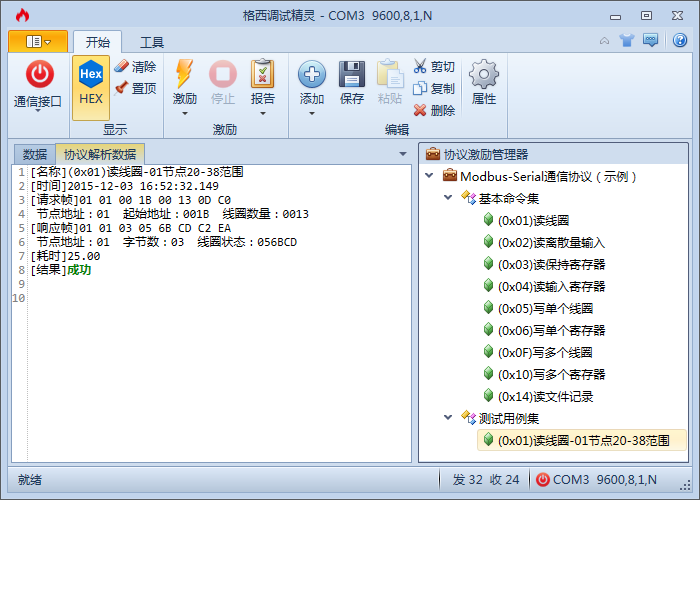Toggle the HEX display mode button
The height and width of the screenshot is (600, 700).
91,88
